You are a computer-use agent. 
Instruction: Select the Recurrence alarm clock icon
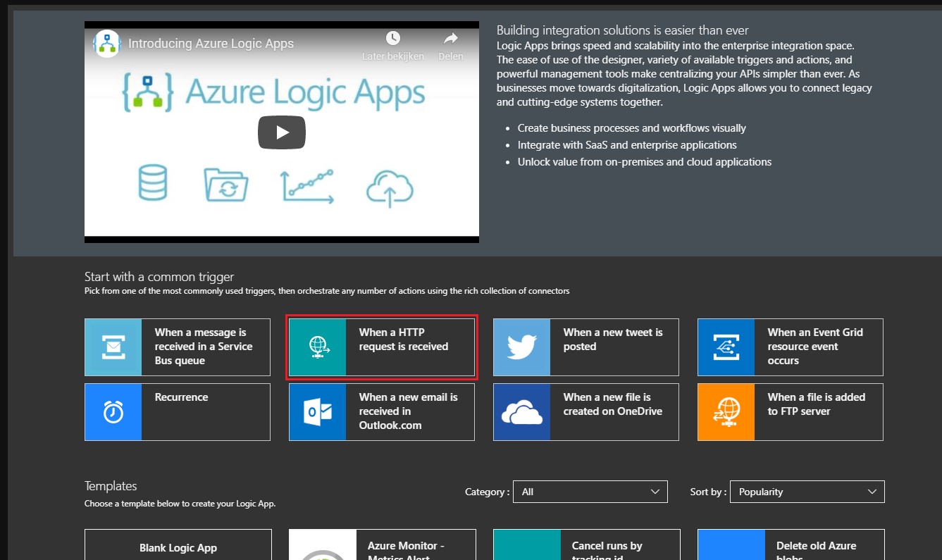point(113,412)
